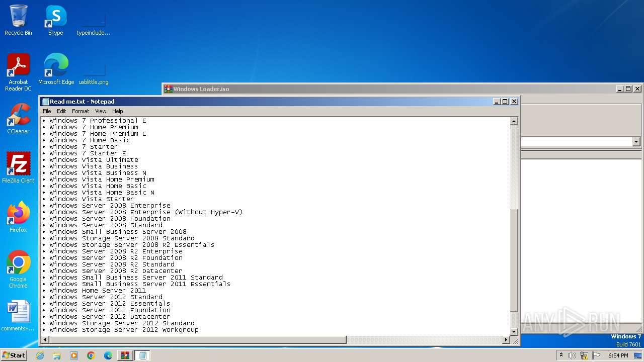Open Notepad File menu
The width and height of the screenshot is (644, 362).
[47, 111]
